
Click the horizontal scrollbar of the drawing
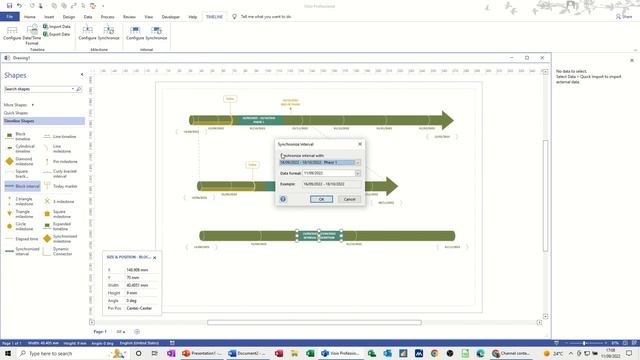click(x=314, y=322)
